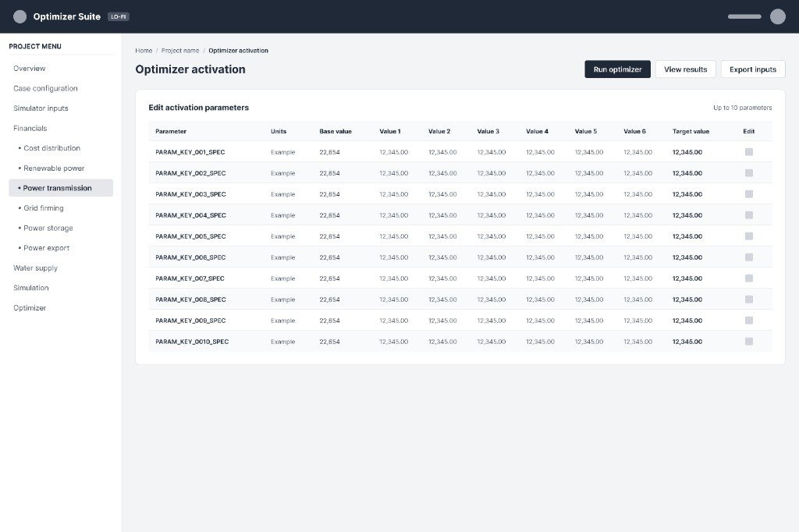Screen dimensions: 799x532
Task: Click Value 3 cell of PARAM_KEY_009_SPEC
Action: click(x=492, y=321)
